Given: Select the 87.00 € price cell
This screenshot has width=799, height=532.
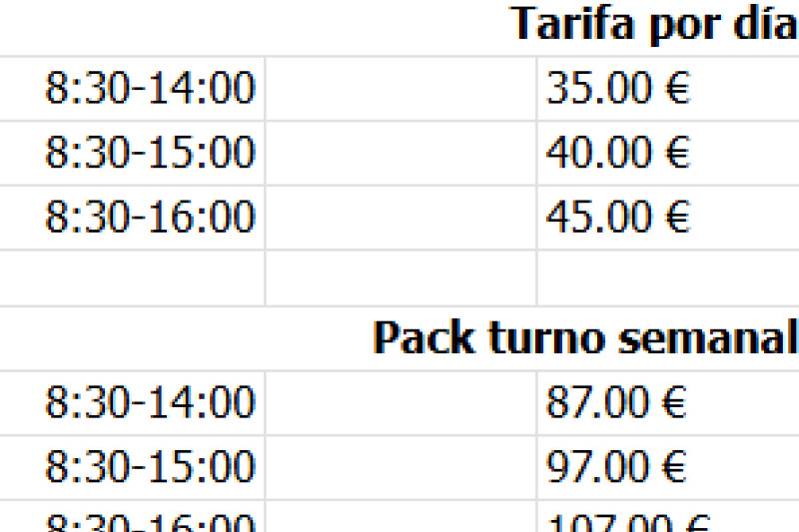Looking at the screenshot, I should point(618,402).
